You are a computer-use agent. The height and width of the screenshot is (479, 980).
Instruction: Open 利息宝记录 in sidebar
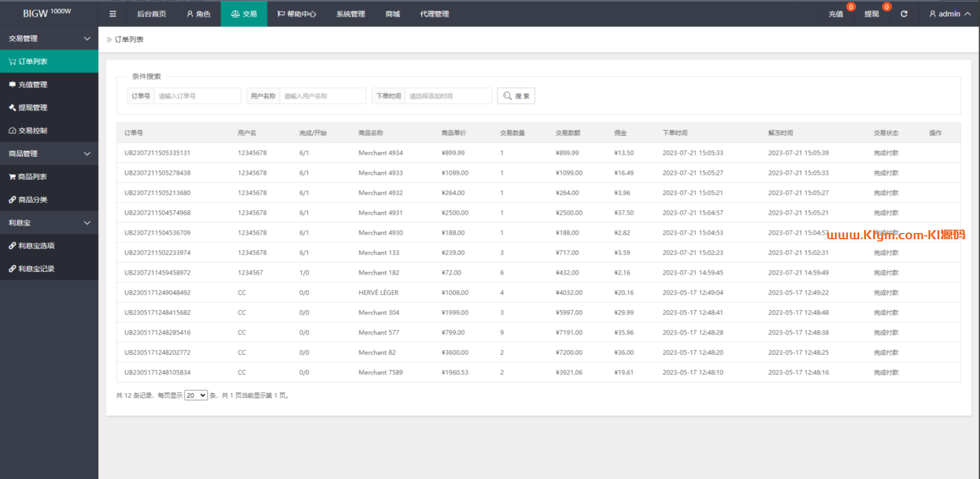coord(36,269)
